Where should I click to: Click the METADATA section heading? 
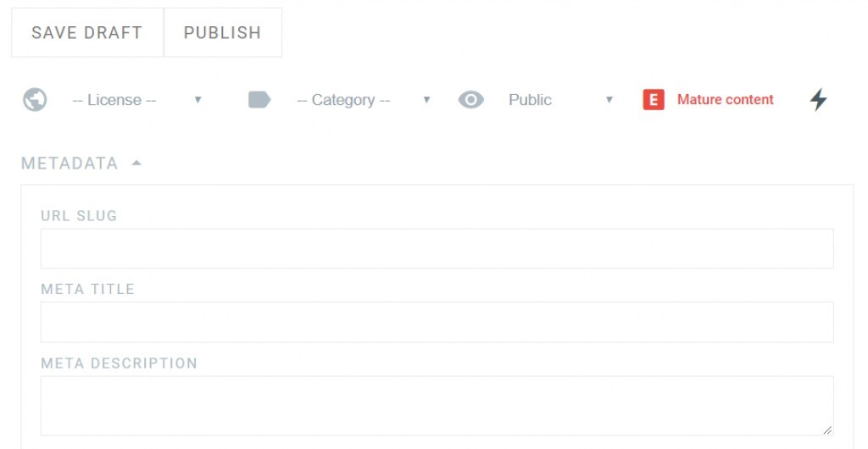[70, 164]
